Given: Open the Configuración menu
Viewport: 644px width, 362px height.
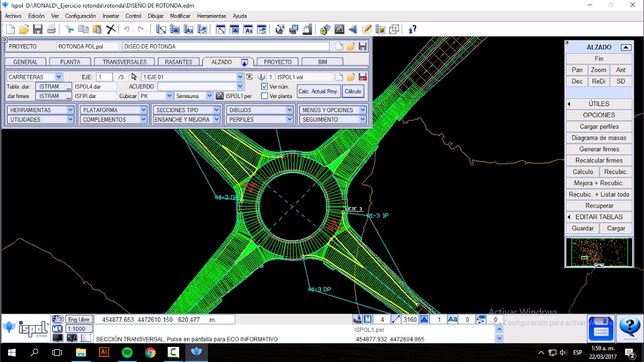Looking at the screenshot, I should 80,16.
